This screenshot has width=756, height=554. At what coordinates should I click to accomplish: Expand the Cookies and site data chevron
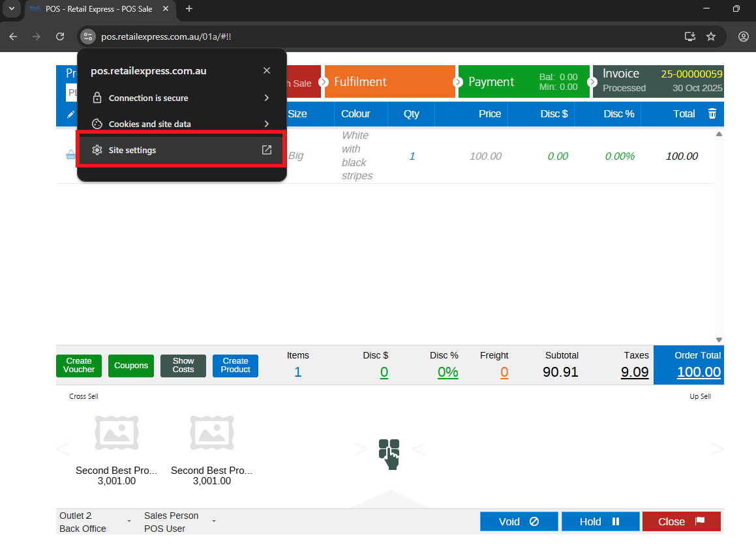(267, 124)
